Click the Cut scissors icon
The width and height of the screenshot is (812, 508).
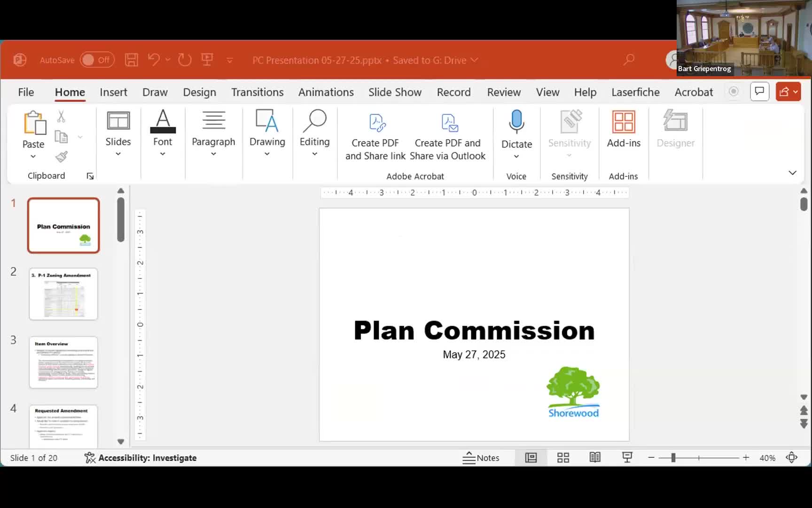point(61,116)
